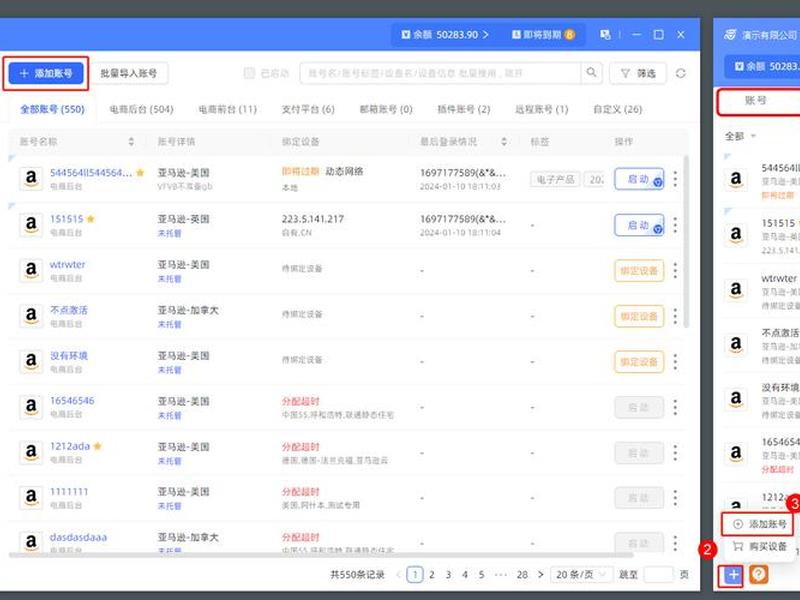Click the 跳至 page number input
Viewport: 800px width, 600px height.
tap(659, 575)
